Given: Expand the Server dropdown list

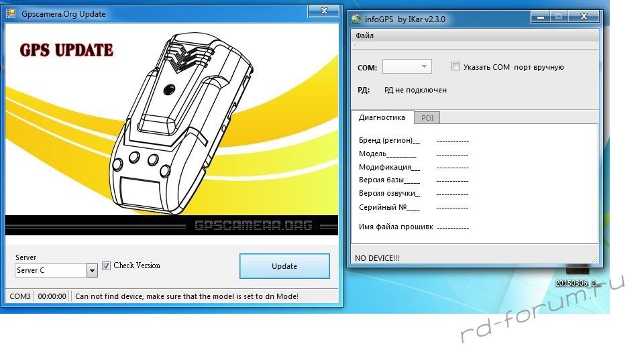Looking at the screenshot, I should coord(92,271).
